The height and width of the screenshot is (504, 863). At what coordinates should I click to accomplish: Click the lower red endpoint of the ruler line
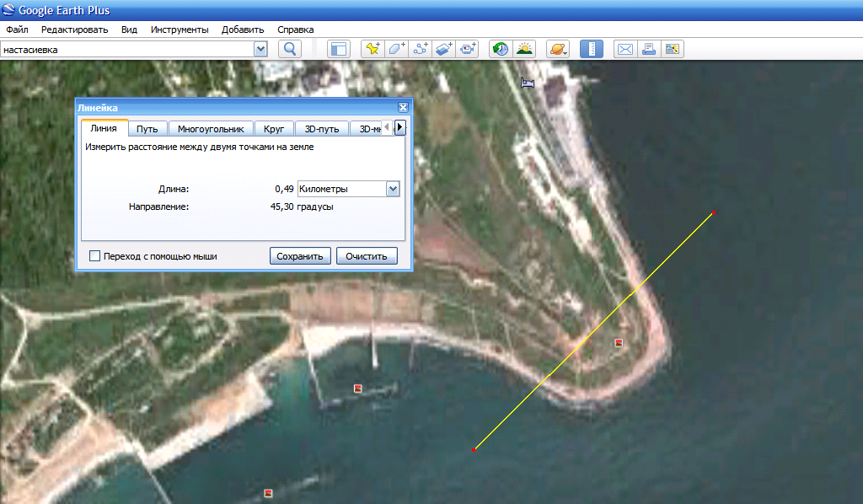(474, 450)
